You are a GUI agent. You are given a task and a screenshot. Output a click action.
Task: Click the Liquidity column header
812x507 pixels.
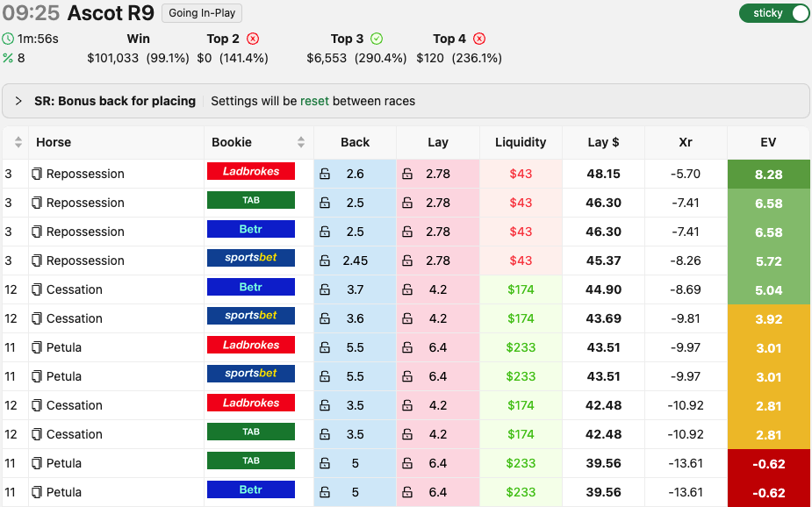521,142
